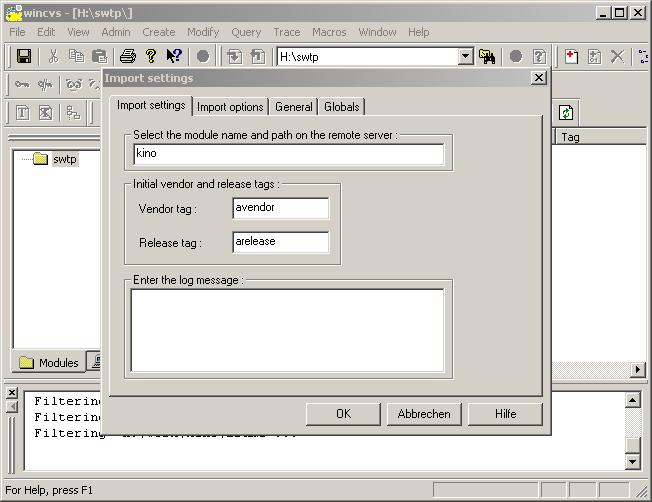This screenshot has width=652, height=502.
Task: Click inside the log message text area
Action: pos(288,330)
